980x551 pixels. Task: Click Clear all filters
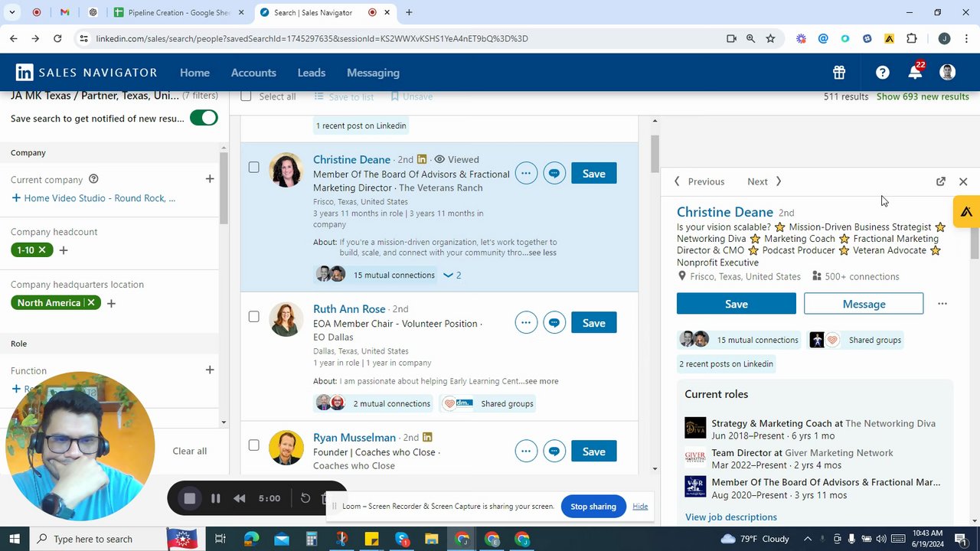[190, 451]
